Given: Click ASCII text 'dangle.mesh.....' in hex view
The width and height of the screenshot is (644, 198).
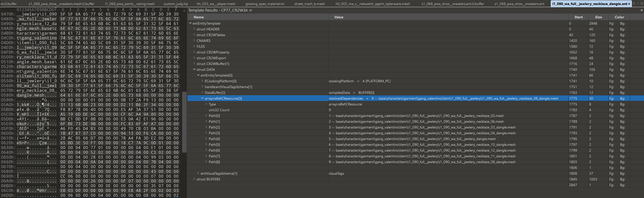Looking at the screenshot, I should (x=37, y=95).
